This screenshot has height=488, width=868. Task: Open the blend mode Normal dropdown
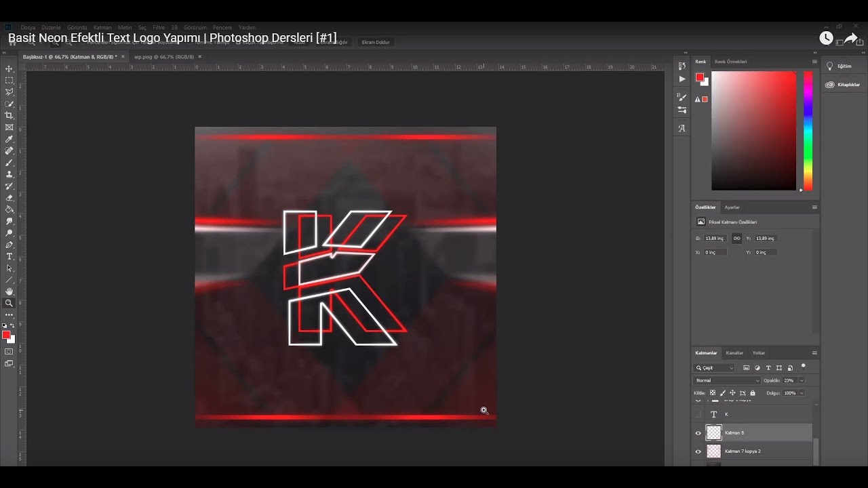tap(727, 380)
